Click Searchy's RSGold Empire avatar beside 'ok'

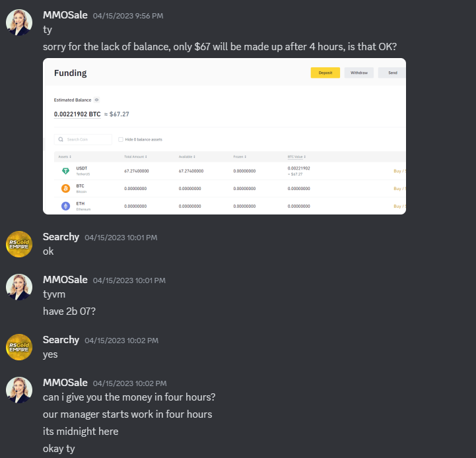(x=19, y=244)
